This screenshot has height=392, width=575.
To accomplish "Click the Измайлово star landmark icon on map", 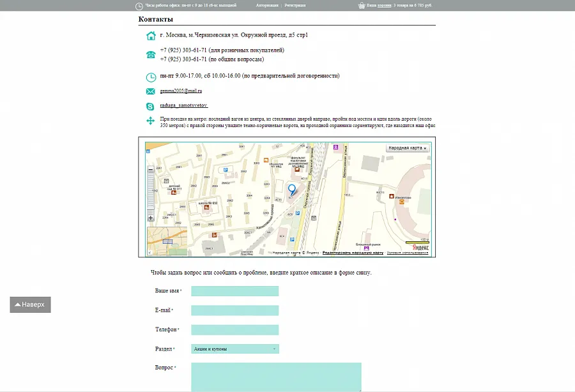I will 391,197.
